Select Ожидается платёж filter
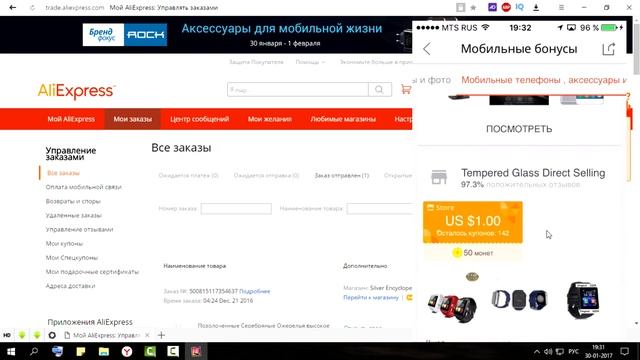Image resolution: width=640 pixels, height=360 pixels. coord(189,176)
